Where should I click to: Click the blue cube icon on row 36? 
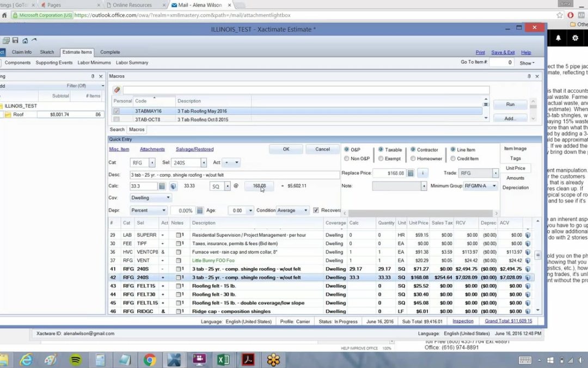click(x=528, y=252)
